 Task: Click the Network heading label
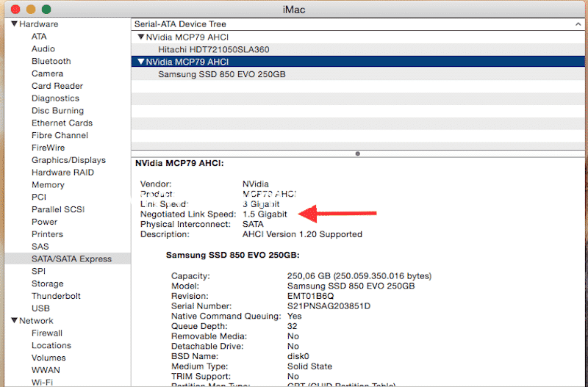click(36, 321)
